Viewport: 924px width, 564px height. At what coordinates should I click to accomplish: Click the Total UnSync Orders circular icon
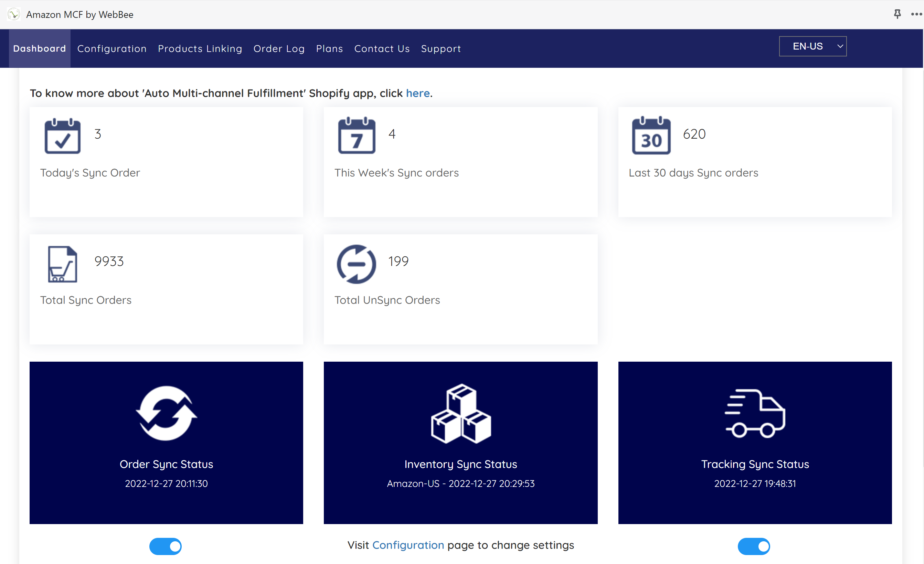click(x=356, y=264)
